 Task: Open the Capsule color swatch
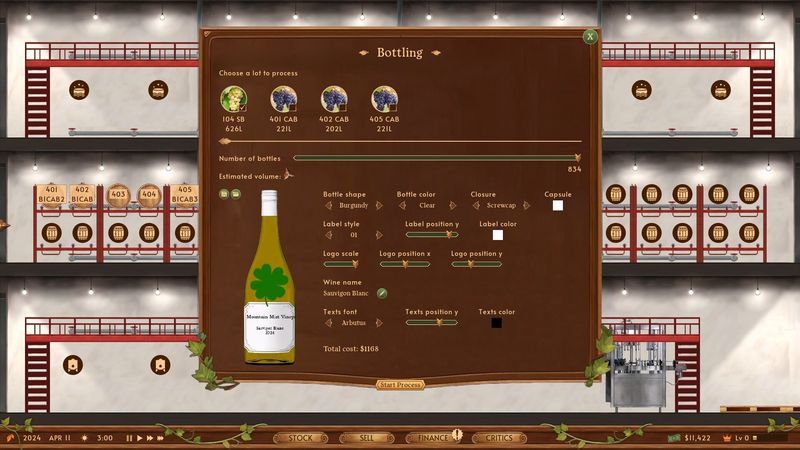click(x=558, y=205)
